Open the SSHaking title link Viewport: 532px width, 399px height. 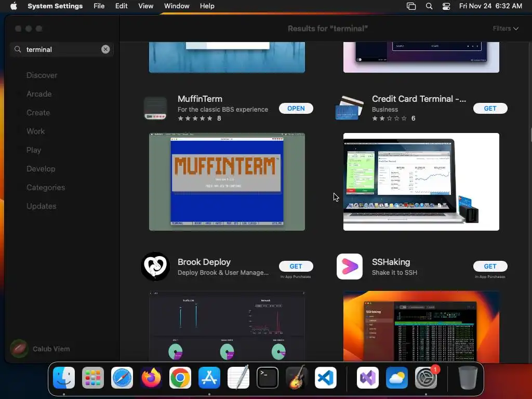(x=391, y=262)
